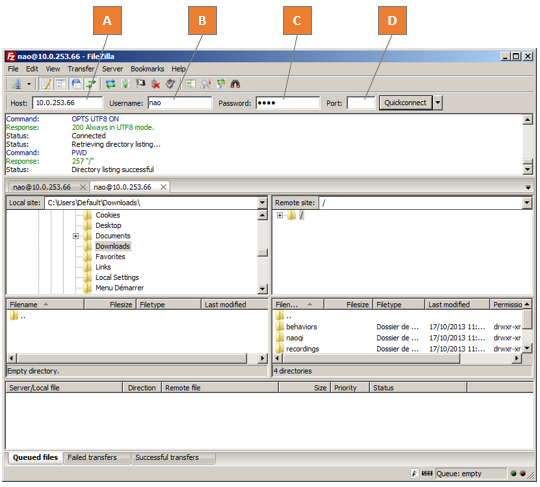Select the Menu Démarrer folder
This screenshot has height=487, width=540.
click(120, 288)
